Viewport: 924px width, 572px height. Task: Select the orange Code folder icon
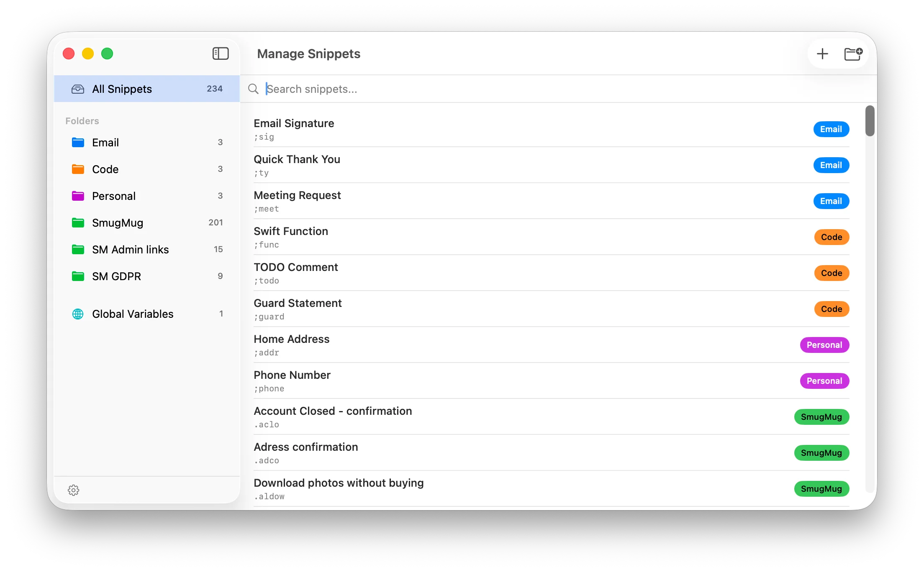click(78, 169)
